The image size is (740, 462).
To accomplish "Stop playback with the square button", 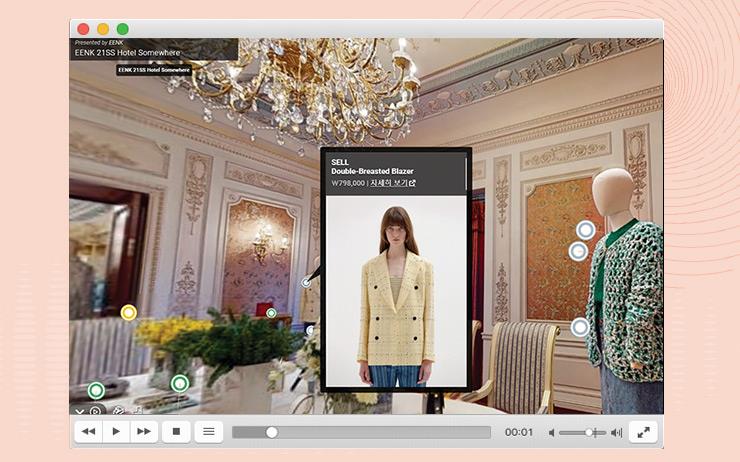I will pos(176,432).
